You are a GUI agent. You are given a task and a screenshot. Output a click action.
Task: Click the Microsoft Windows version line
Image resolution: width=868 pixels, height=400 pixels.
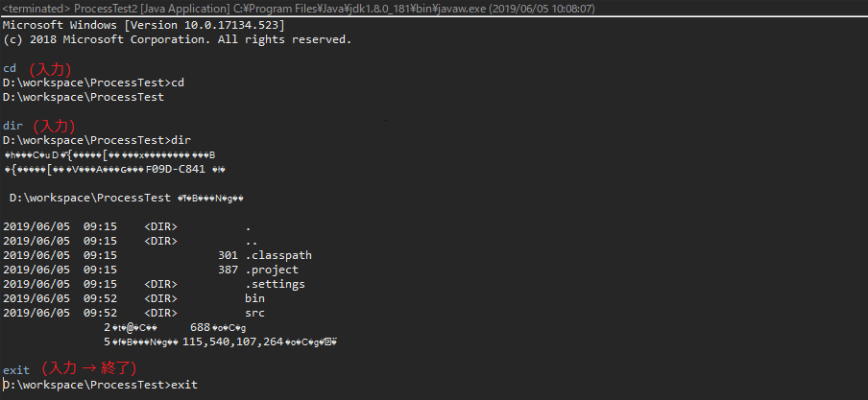click(144, 25)
